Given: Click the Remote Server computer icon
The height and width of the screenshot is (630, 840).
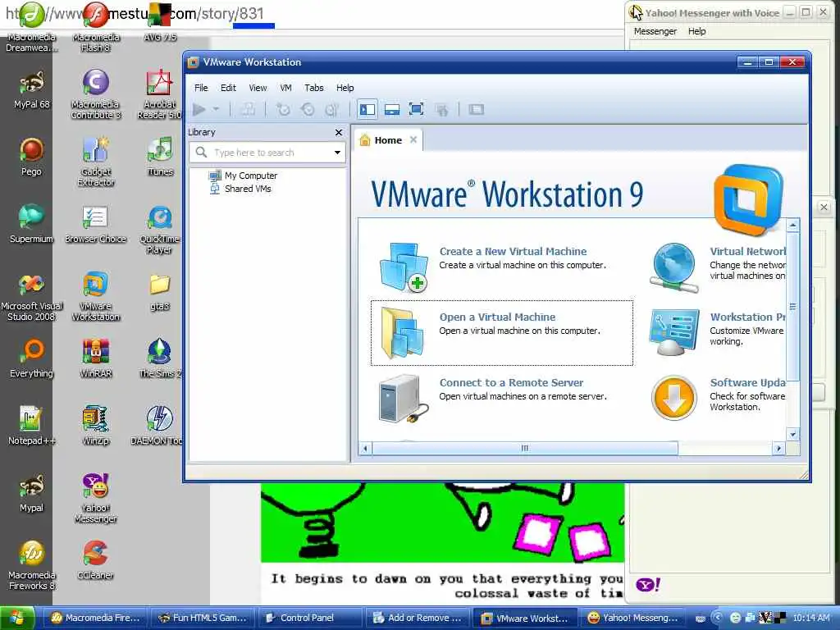Looking at the screenshot, I should tap(404, 399).
